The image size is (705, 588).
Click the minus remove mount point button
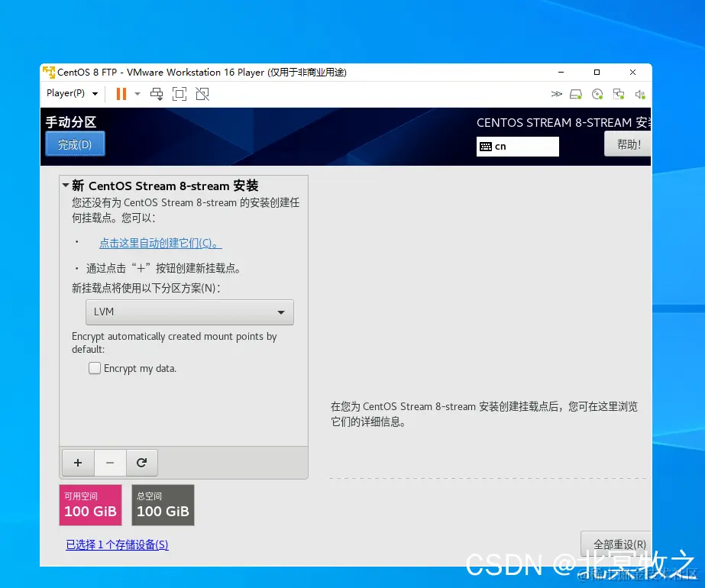click(x=110, y=463)
